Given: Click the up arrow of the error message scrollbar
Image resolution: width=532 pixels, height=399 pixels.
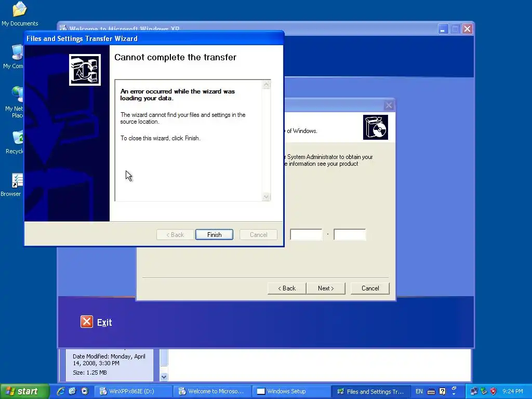Looking at the screenshot, I should 267,85.
